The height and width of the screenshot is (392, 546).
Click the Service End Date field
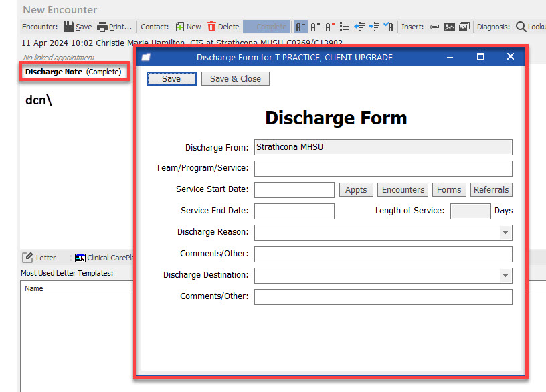[x=294, y=211]
